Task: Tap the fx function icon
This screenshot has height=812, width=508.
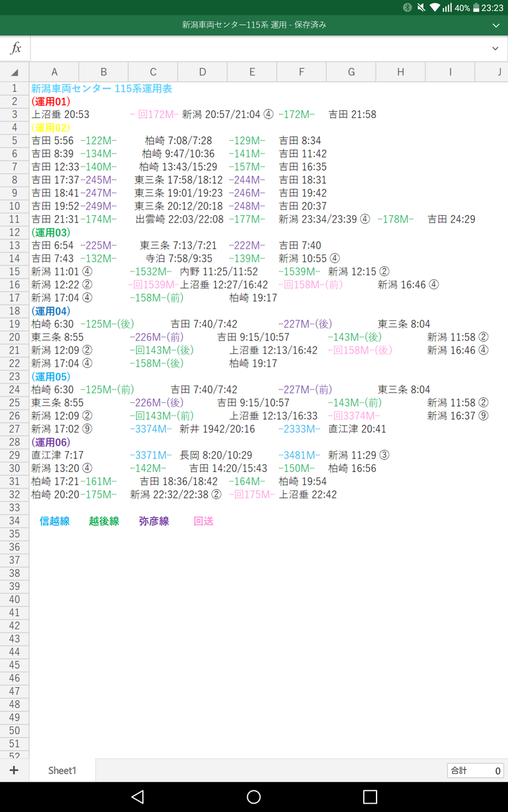Action: [x=16, y=48]
